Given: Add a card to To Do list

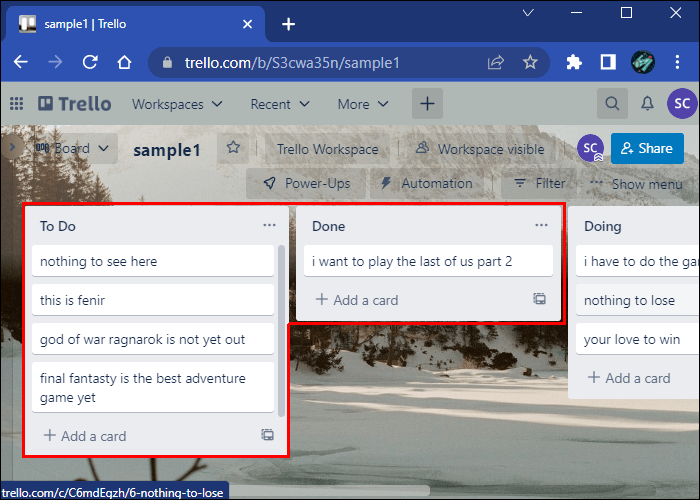Looking at the screenshot, I should click(85, 436).
